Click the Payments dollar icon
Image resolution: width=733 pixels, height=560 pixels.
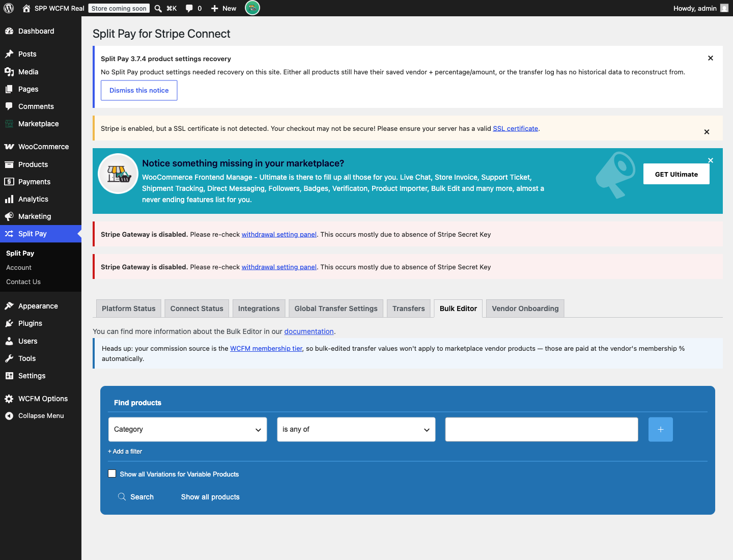9,182
